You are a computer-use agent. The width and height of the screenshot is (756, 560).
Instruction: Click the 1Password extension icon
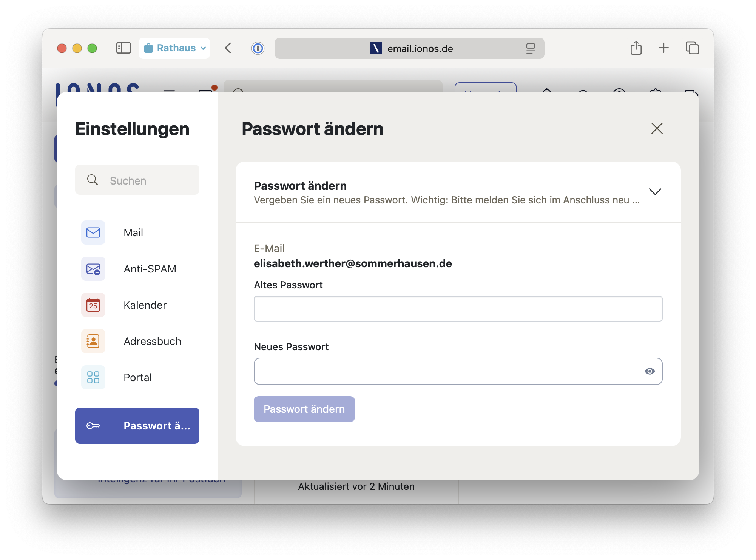(258, 48)
